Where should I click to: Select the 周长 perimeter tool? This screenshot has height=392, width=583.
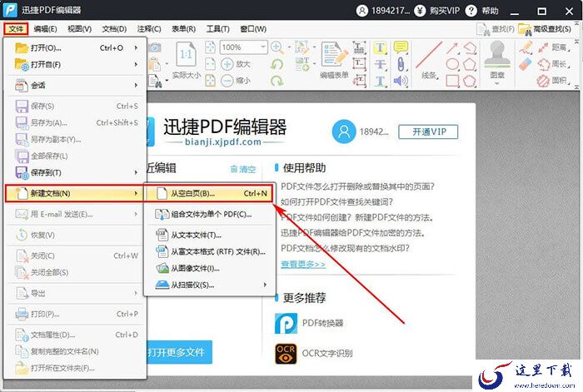click(x=554, y=64)
